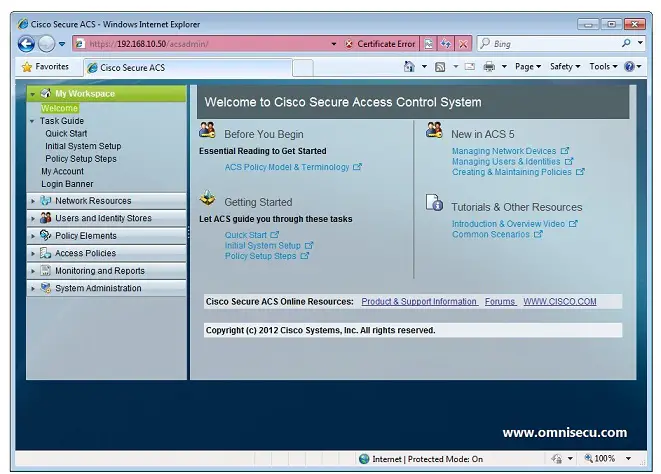Click the Bing search magnifier icon
The image size is (661, 474).
click(x=626, y=43)
